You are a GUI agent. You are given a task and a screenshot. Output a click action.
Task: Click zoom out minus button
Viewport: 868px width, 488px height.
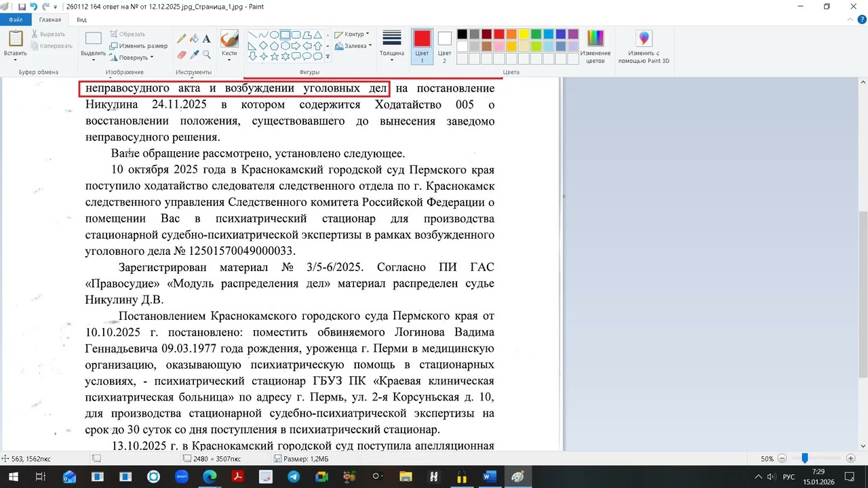pyautogui.click(x=782, y=459)
